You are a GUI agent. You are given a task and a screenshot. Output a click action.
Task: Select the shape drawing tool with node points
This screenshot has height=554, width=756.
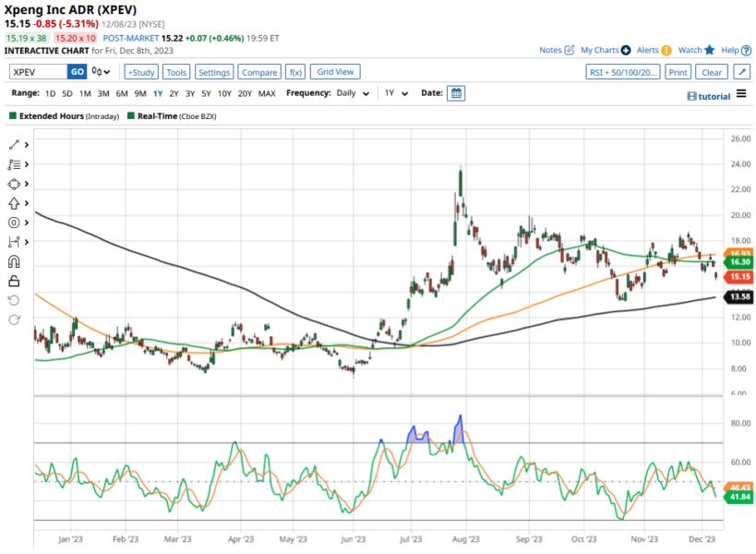pyautogui.click(x=14, y=184)
